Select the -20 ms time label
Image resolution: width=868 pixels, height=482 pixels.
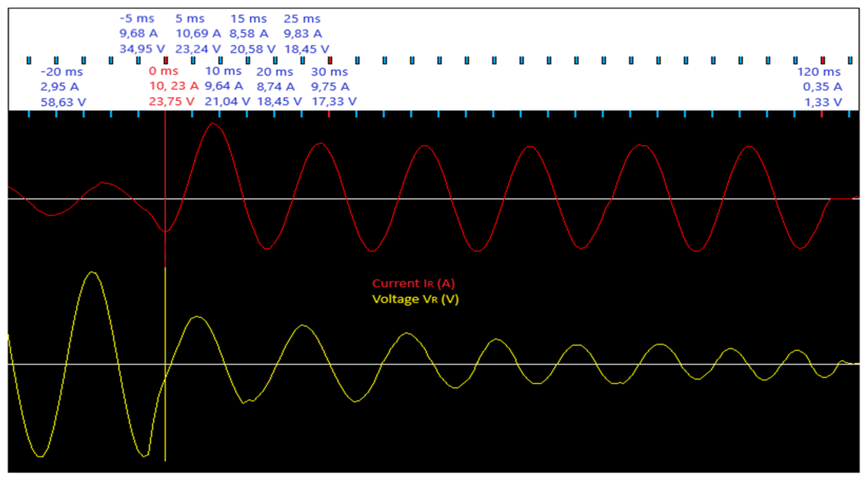point(62,72)
